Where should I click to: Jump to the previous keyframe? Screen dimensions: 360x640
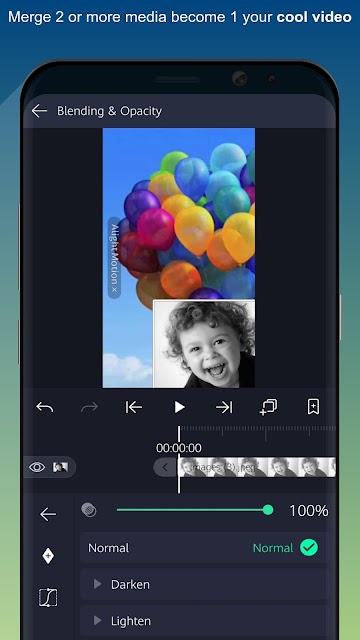[x=134, y=407]
